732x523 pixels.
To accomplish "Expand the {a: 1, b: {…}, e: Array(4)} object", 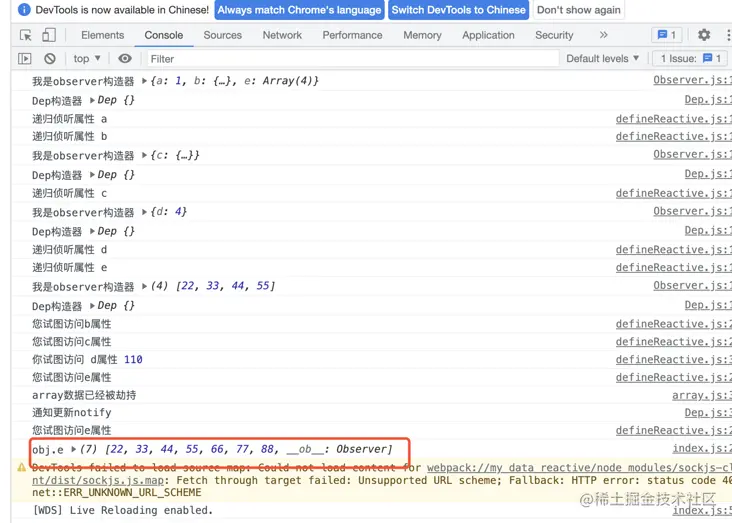I will (144, 81).
